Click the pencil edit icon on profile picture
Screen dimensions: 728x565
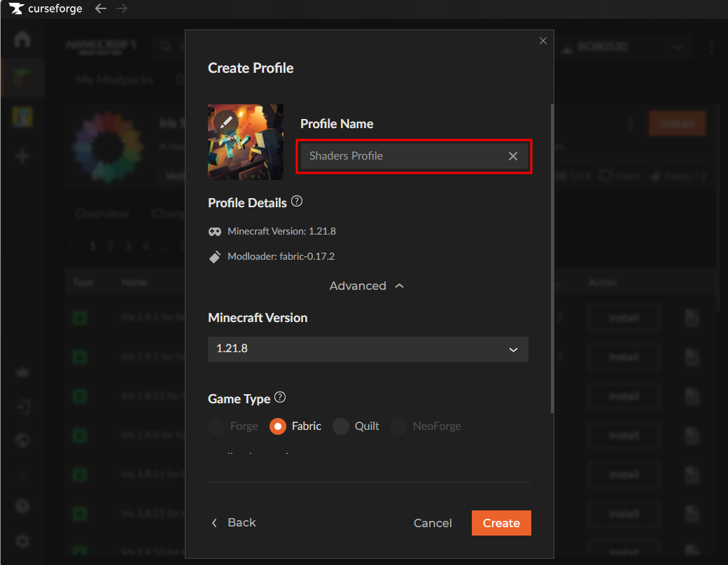click(226, 122)
